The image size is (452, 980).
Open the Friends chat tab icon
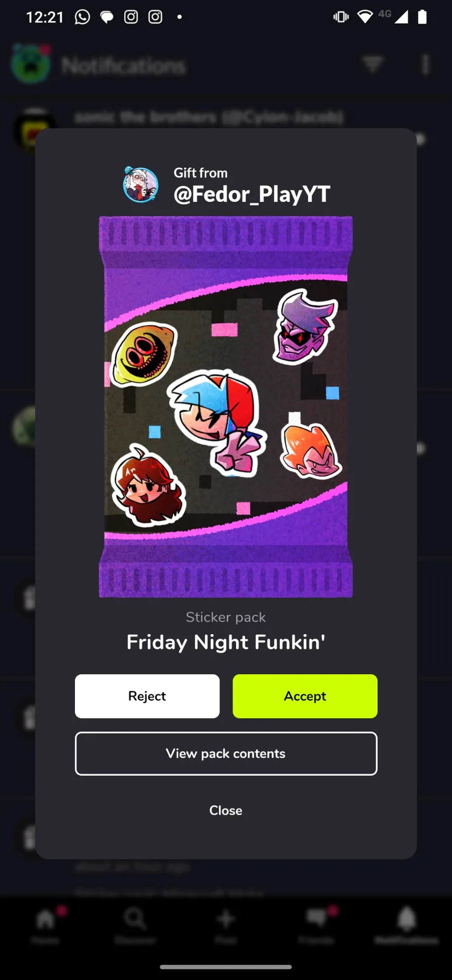[316, 919]
